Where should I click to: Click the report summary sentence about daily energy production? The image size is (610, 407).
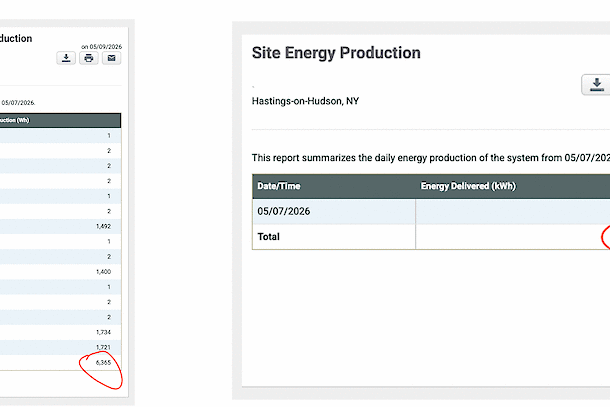[431, 158]
